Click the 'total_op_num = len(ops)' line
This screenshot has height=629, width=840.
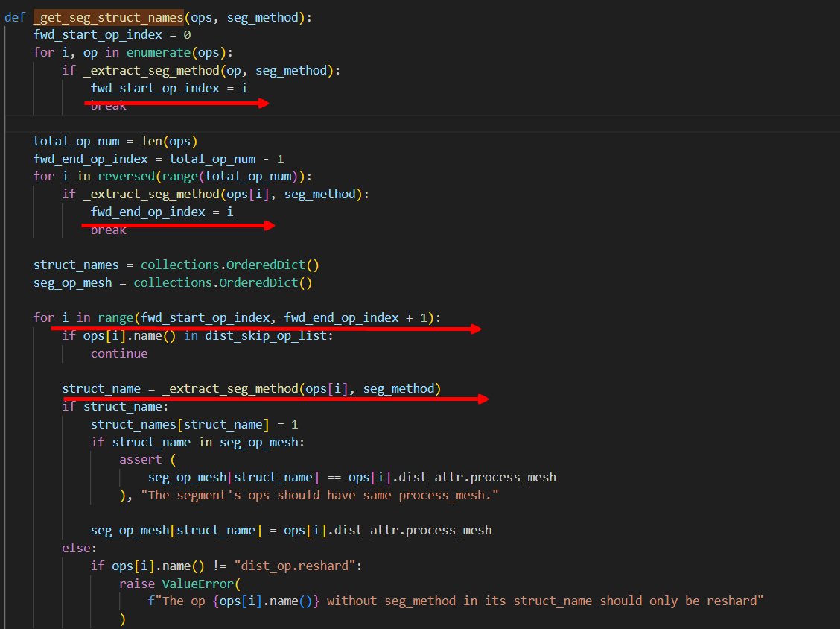click(x=115, y=141)
